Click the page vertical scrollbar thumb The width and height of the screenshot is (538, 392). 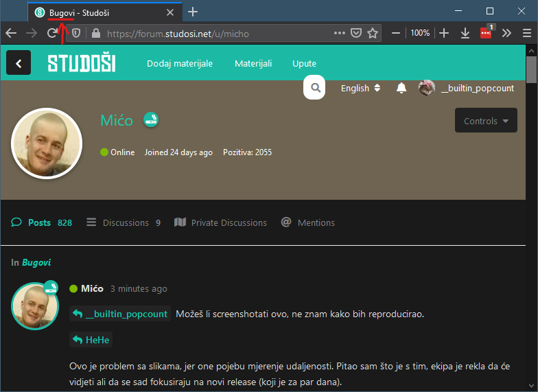click(x=531, y=70)
